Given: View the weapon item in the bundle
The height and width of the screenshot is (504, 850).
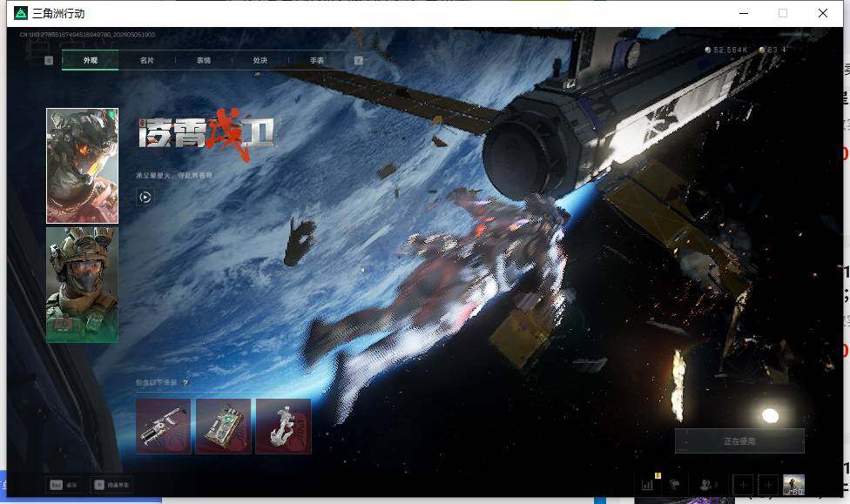Looking at the screenshot, I should [163, 426].
